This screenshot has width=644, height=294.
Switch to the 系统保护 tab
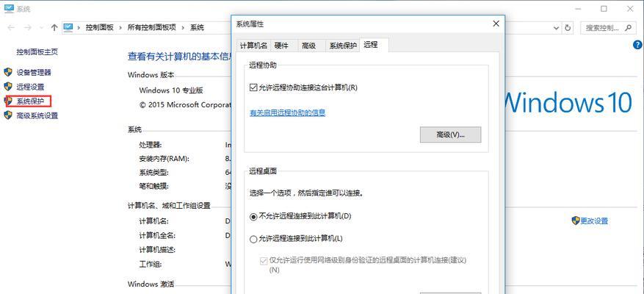(342, 46)
